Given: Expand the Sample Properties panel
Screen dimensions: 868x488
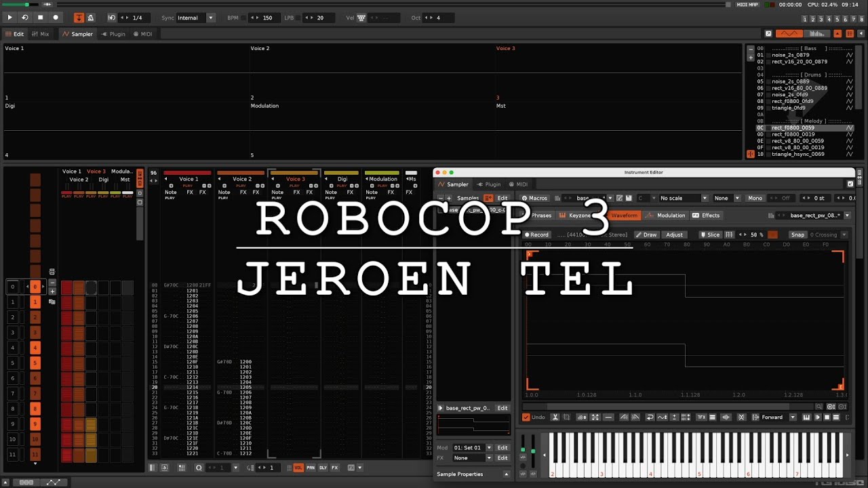Looking at the screenshot, I should (506, 474).
